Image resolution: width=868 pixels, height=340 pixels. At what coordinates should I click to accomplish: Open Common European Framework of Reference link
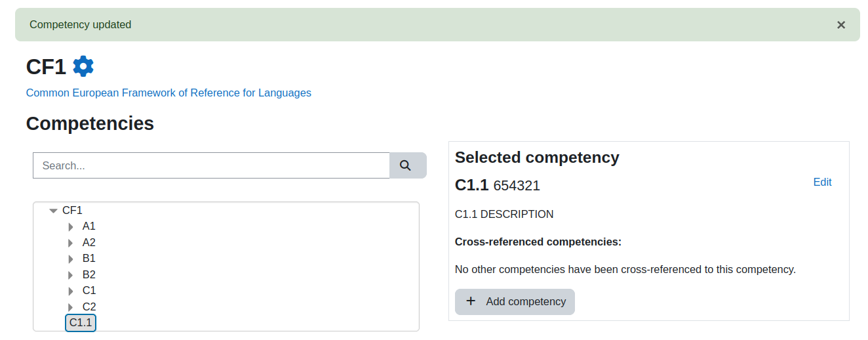point(168,93)
